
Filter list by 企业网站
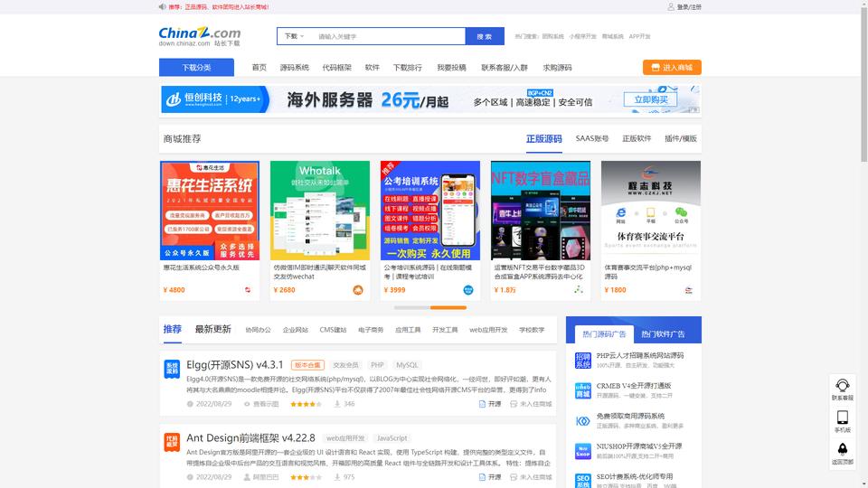(x=296, y=330)
